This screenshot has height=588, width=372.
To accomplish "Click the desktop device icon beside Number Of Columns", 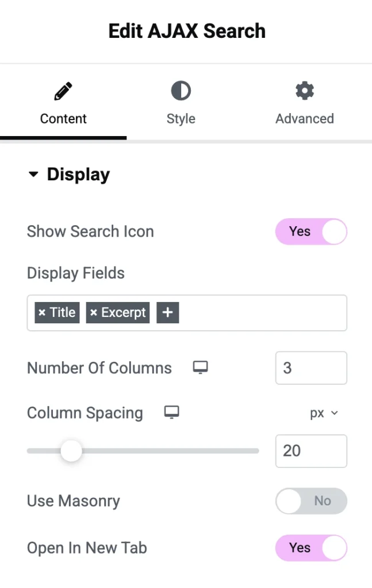I will point(200,368).
